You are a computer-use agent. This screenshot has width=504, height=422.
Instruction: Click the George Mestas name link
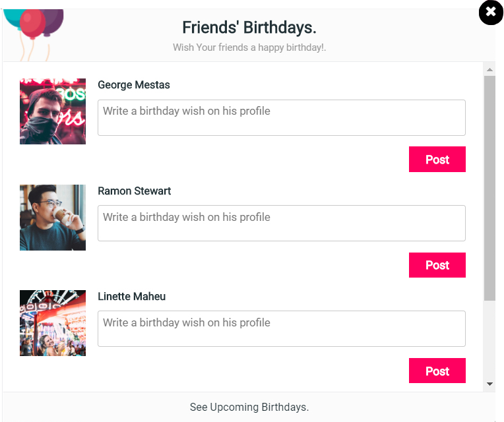click(x=134, y=85)
